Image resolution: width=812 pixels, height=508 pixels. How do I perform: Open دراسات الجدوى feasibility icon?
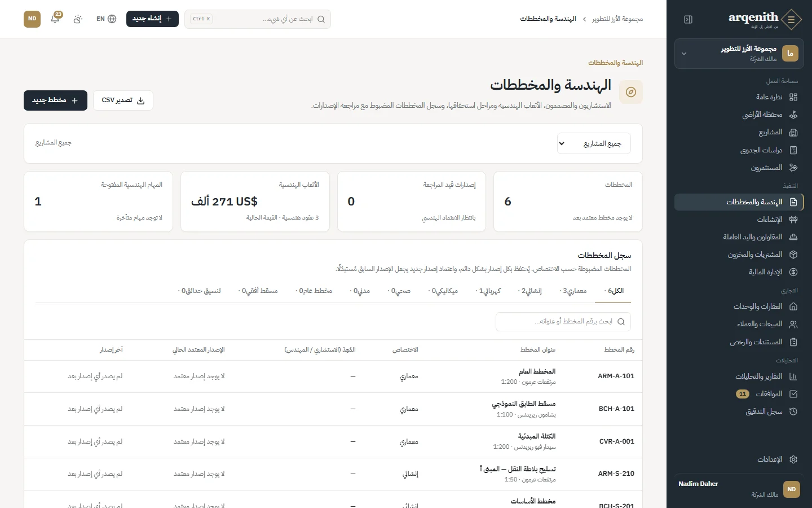793,150
